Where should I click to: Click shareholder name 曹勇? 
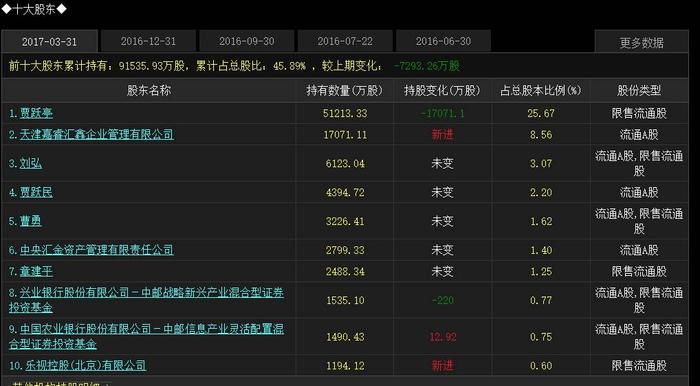31,221
